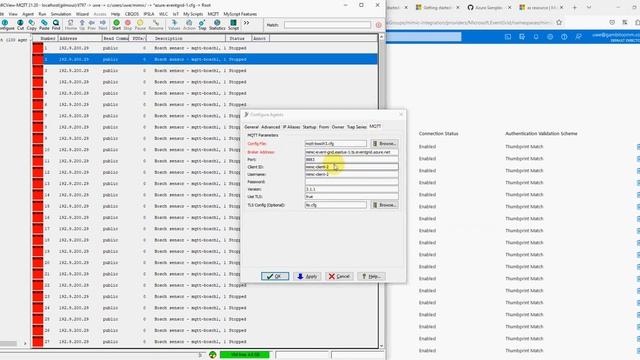Click Azure portal Cloud Shell icon
Viewport: 640px width, 360px height.
click(508, 37)
